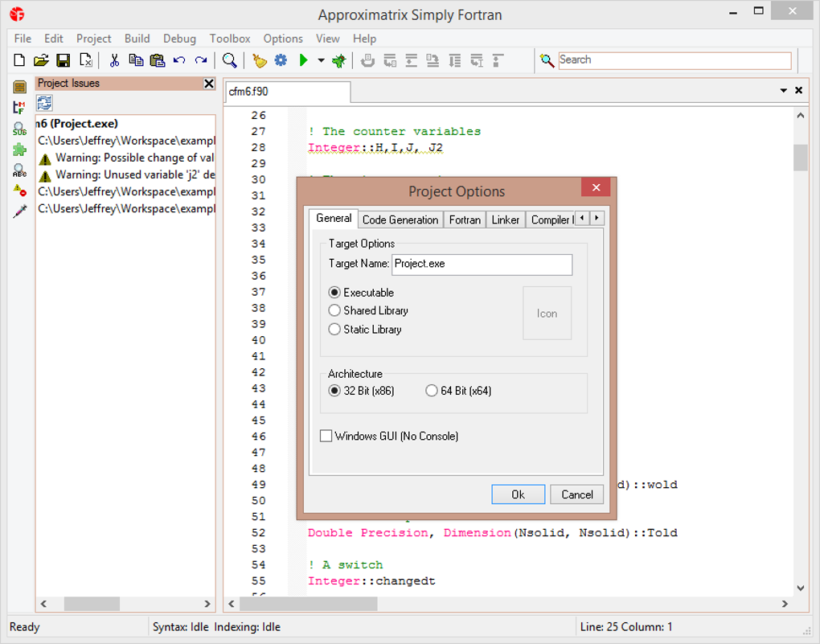Open the SUB search sidebar icon
This screenshot has width=820, height=644.
pos(19,129)
